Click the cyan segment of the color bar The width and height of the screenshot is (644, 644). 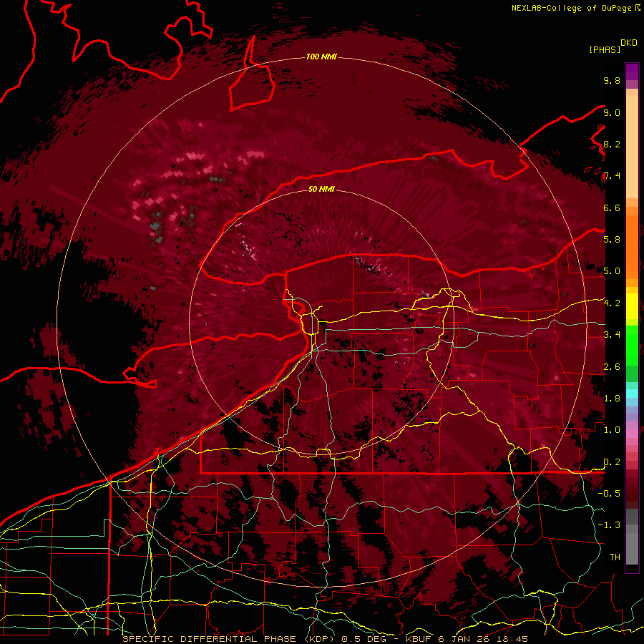click(x=632, y=393)
